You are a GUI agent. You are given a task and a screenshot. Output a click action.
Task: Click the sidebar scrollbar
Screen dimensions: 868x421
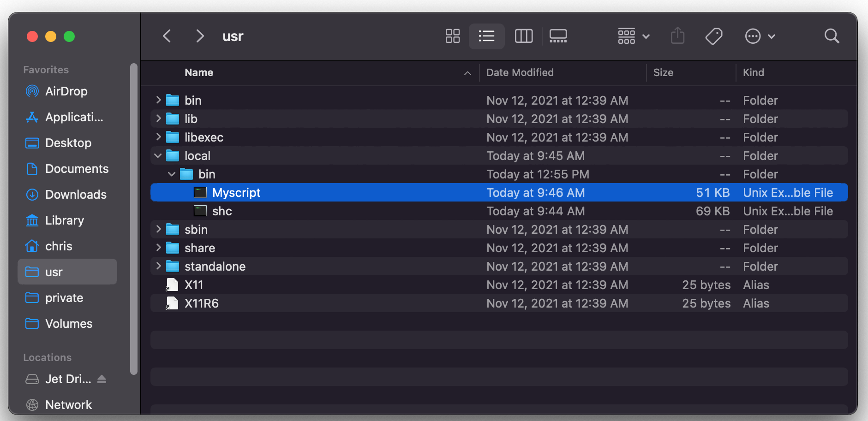click(134, 219)
